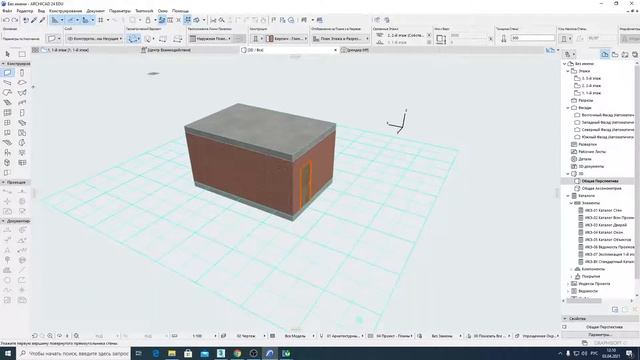Open the reference line dropdown Наружная Поверхность

point(211,38)
